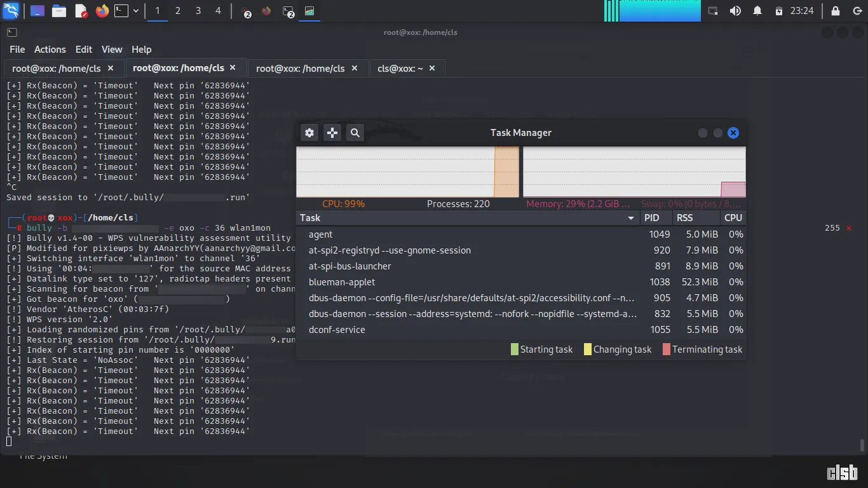
Task: Switch to workspace 3
Action: point(198,11)
